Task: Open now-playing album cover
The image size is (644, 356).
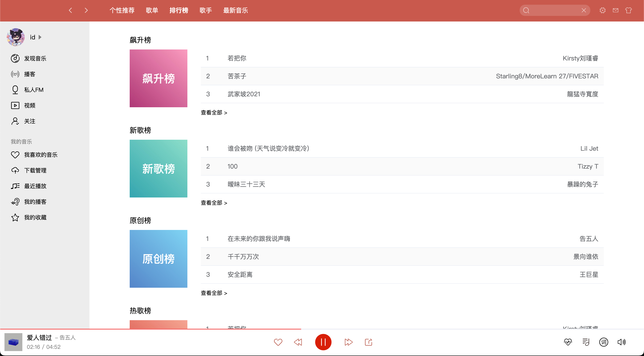Action: (x=13, y=342)
